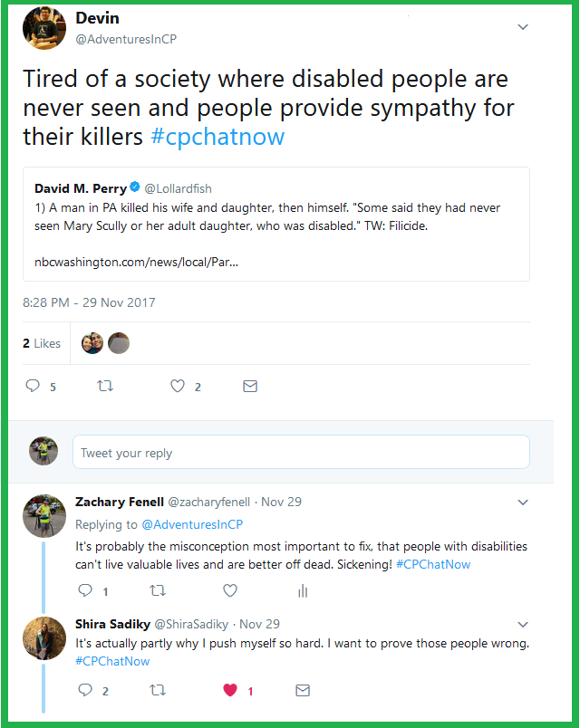
Task: Retweet Devin's main tweet
Action: tap(105, 386)
